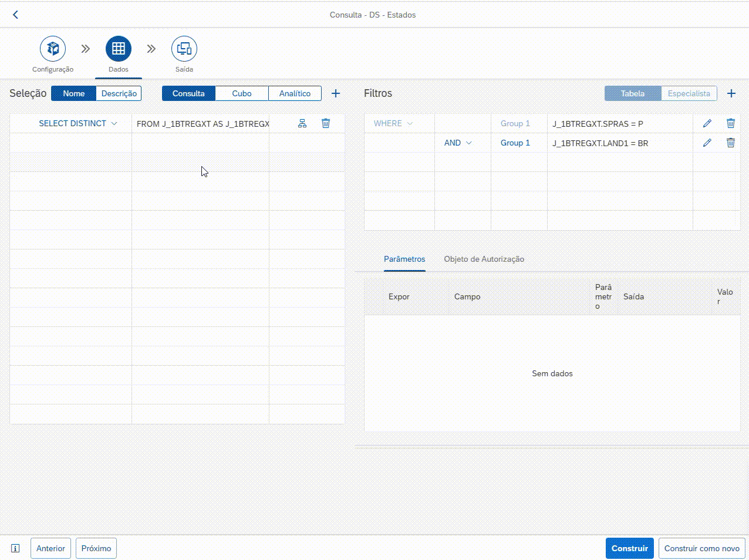Image resolution: width=749 pixels, height=560 pixels.
Task: Add a new filter with the plus icon
Action: tap(731, 93)
